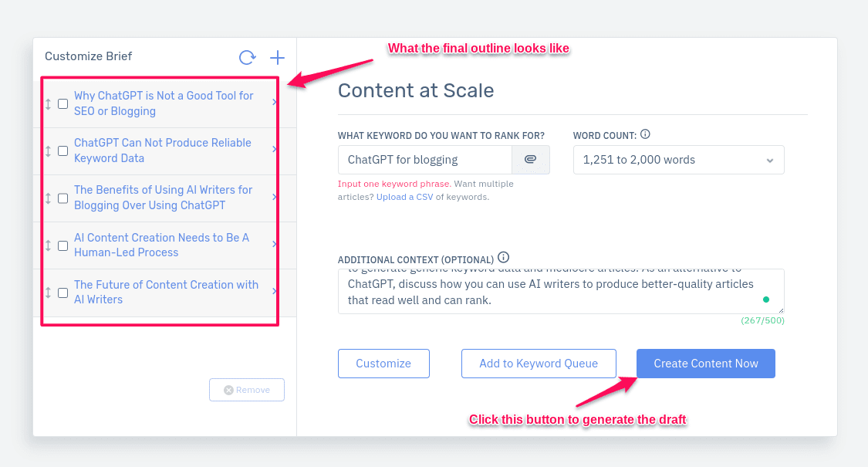Image resolution: width=868 pixels, height=467 pixels.
Task: Grab reorder handle beside Why ChatGPT heading
Action: coord(48,103)
